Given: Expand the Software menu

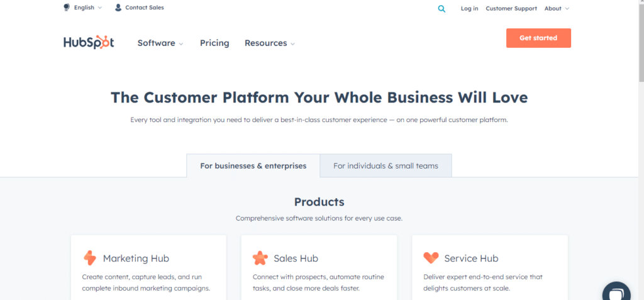Looking at the screenshot, I should coord(160,43).
